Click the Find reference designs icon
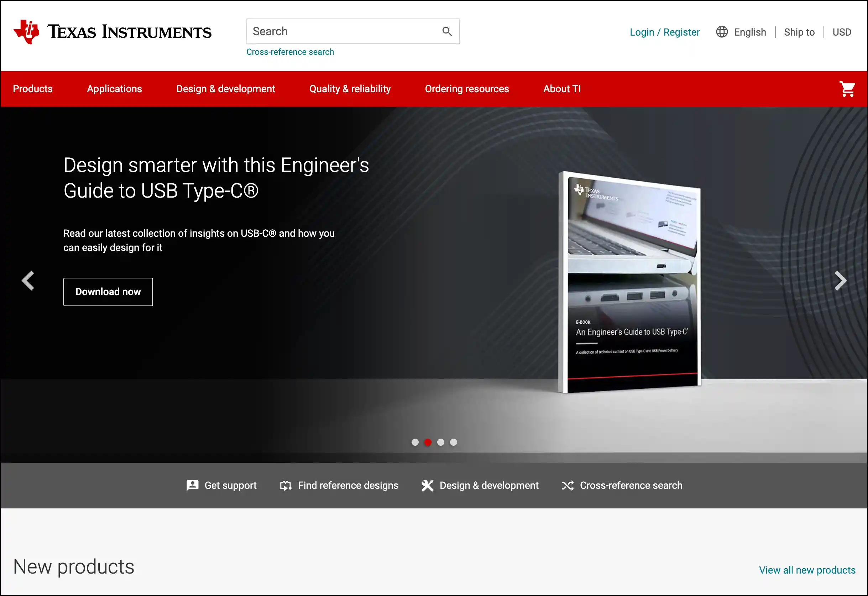The image size is (868, 596). point(286,486)
